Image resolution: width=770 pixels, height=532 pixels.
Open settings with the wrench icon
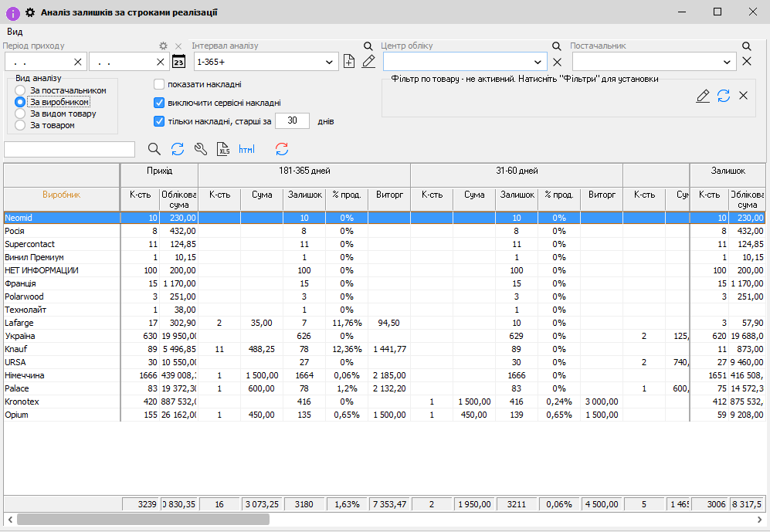(x=201, y=149)
